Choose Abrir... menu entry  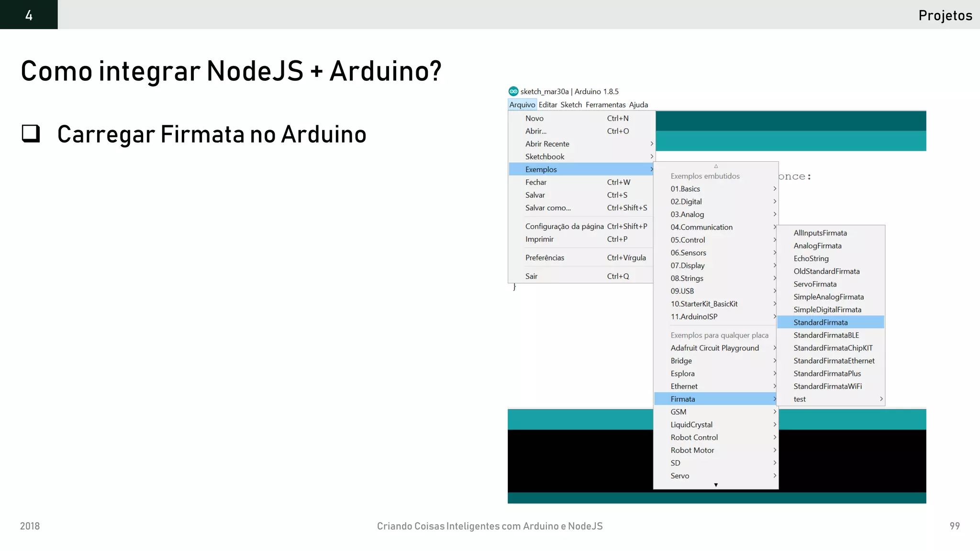(581, 131)
